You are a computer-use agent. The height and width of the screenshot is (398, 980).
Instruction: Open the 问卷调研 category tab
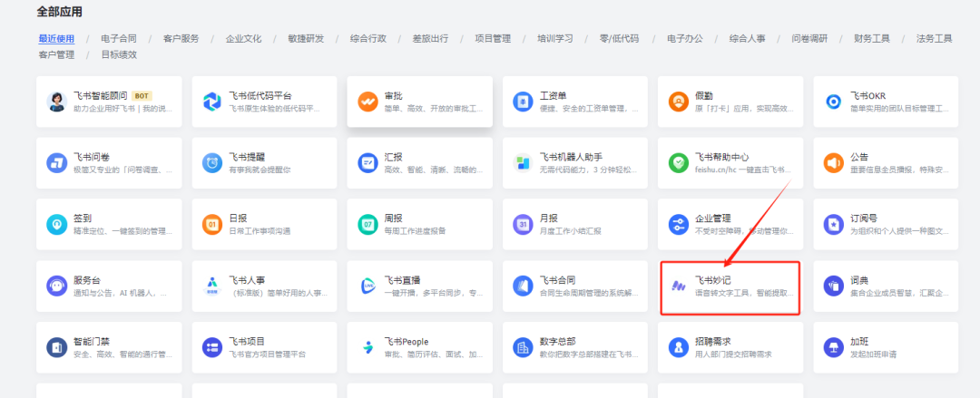[810, 38]
